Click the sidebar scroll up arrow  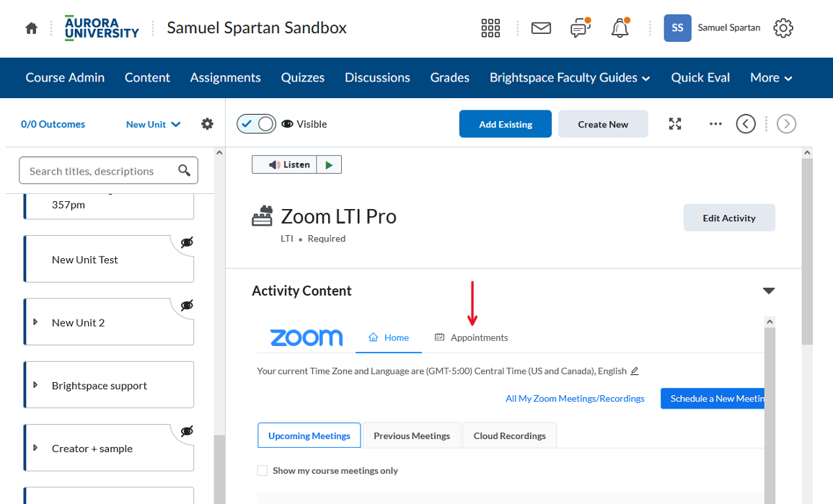pyautogui.click(x=219, y=153)
